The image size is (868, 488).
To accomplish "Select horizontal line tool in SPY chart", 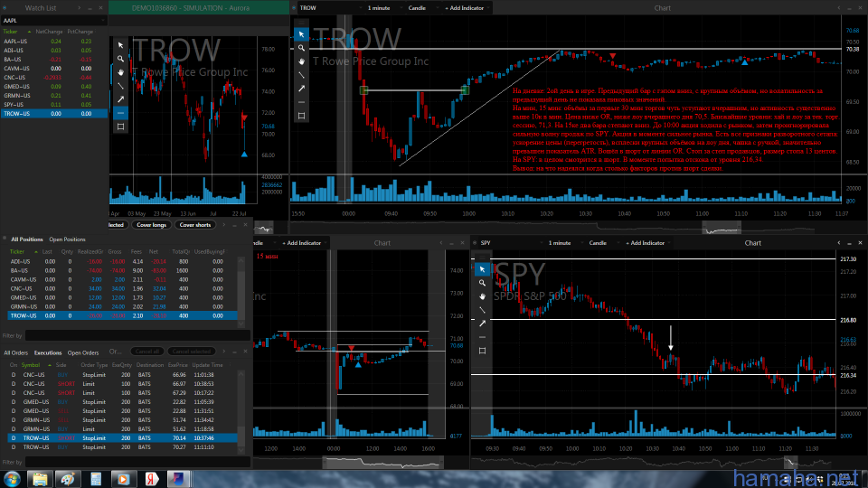I will point(482,337).
